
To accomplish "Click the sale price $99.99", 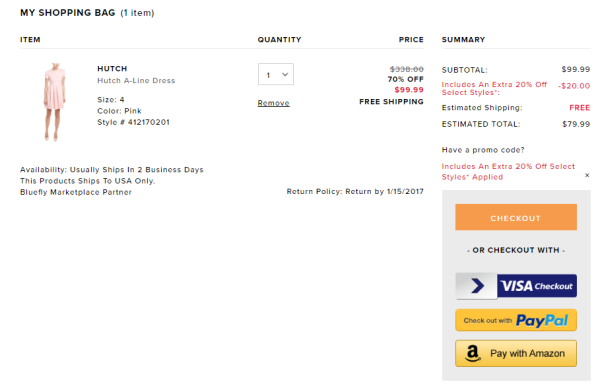I will 409,90.
